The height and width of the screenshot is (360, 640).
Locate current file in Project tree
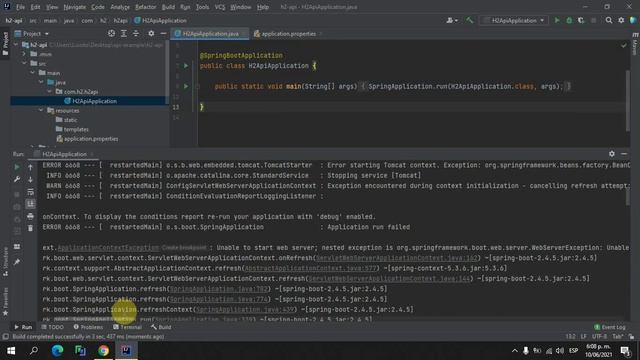111,33
